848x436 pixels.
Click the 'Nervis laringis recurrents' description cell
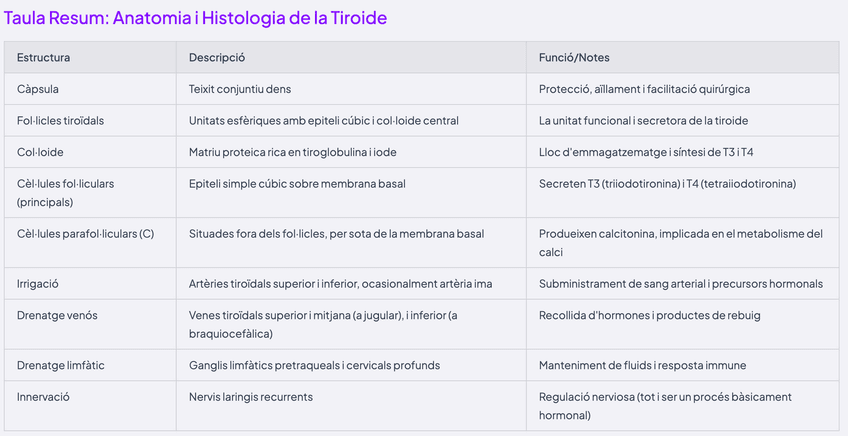click(250, 397)
